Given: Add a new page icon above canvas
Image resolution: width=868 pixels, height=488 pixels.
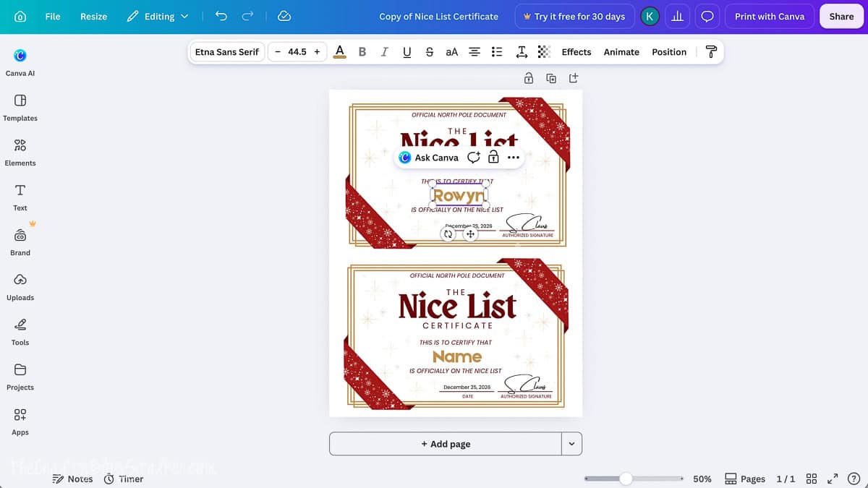Looking at the screenshot, I should pyautogui.click(x=574, y=78).
